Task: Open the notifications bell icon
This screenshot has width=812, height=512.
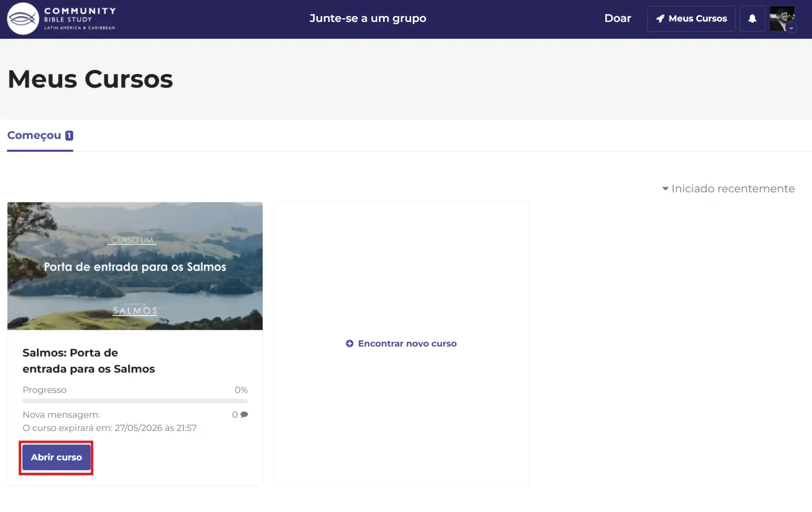Action: coord(752,19)
